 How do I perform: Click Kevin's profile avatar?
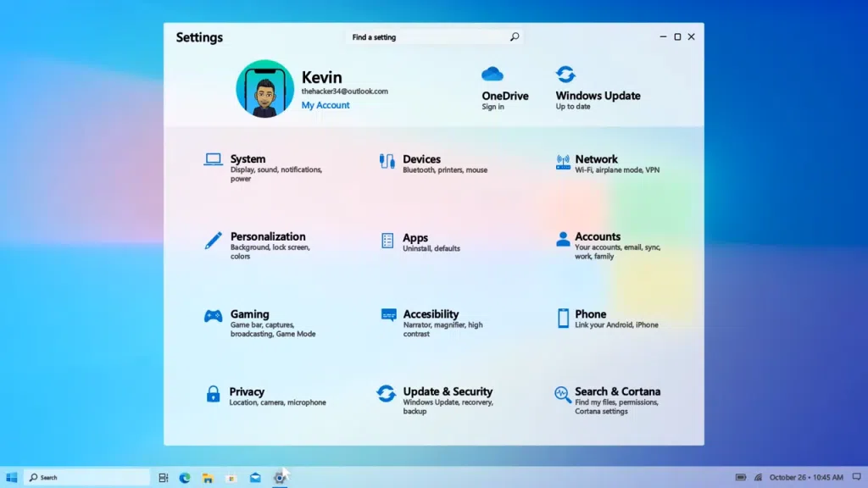[x=265, y=88]
